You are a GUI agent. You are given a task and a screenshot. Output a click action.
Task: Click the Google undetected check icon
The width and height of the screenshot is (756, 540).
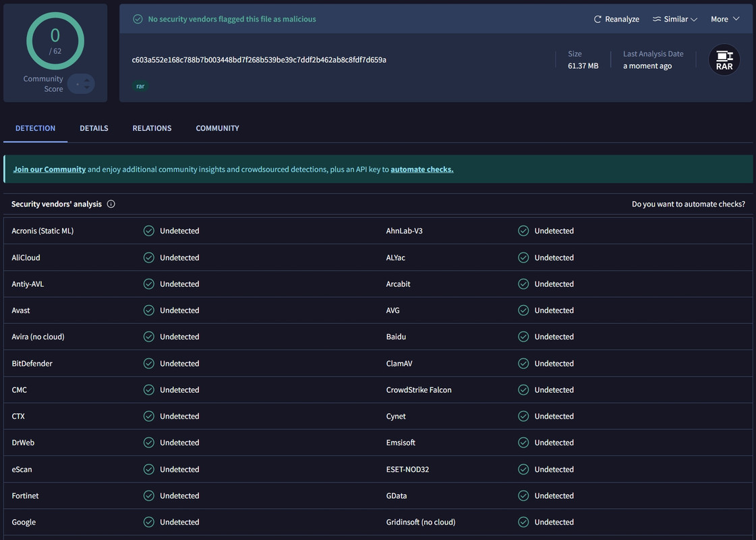pos(149,522)
